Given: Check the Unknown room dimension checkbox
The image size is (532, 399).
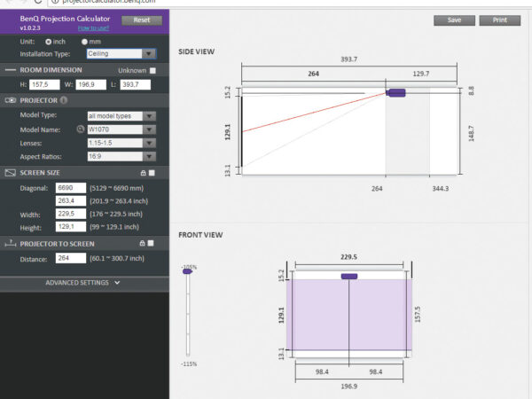Looking at the screenshot, I should tap(153, 70).
